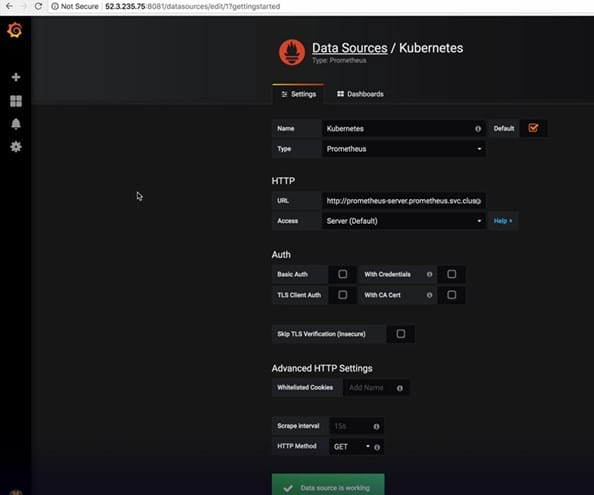Reload the page with the refresh icon
The height and width of the screenshot is (495, 594).
click(x=38, y=6)
